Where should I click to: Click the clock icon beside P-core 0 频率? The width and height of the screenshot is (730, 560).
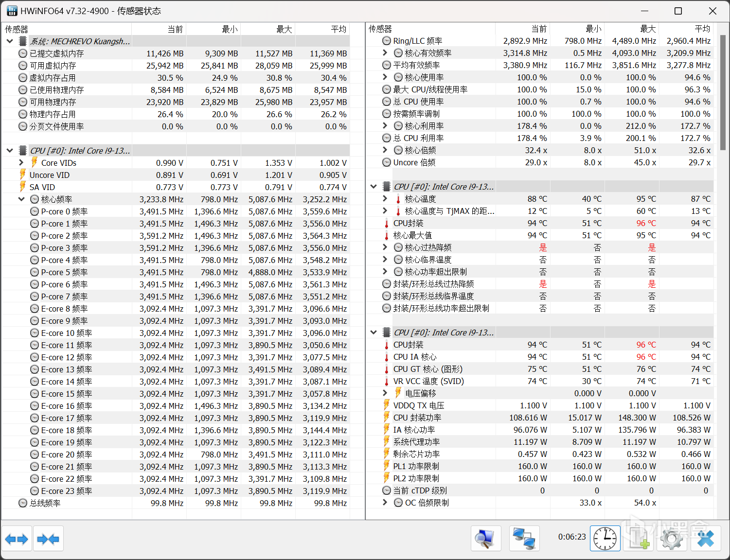point(35,211)
